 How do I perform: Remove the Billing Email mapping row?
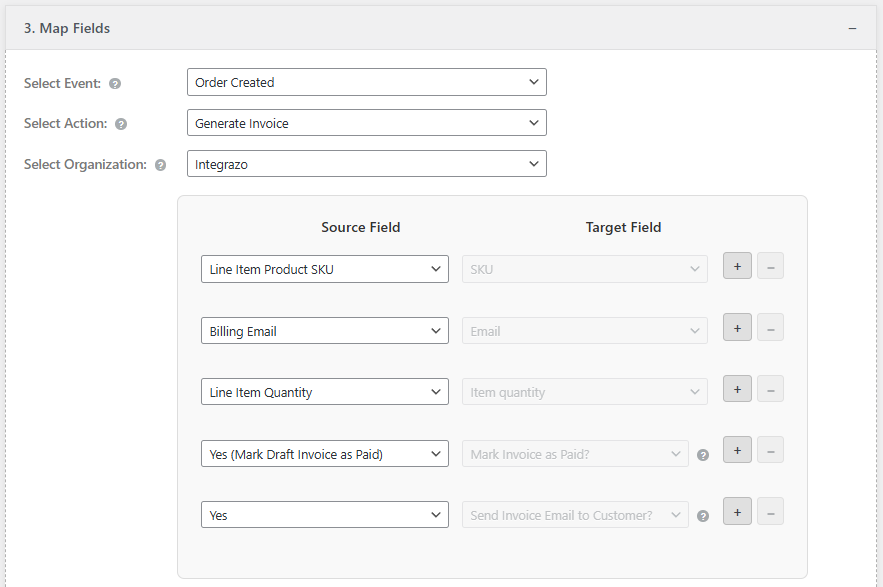(x=770, y=328)
